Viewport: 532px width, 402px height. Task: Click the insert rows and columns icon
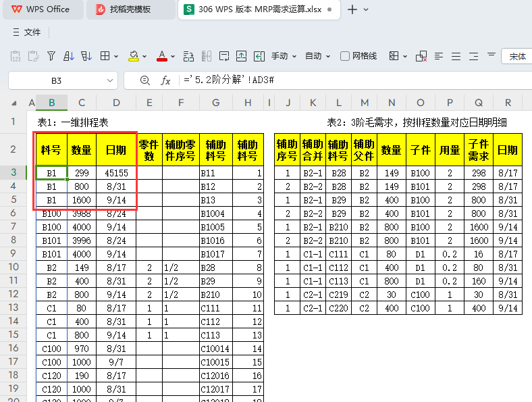188,56
